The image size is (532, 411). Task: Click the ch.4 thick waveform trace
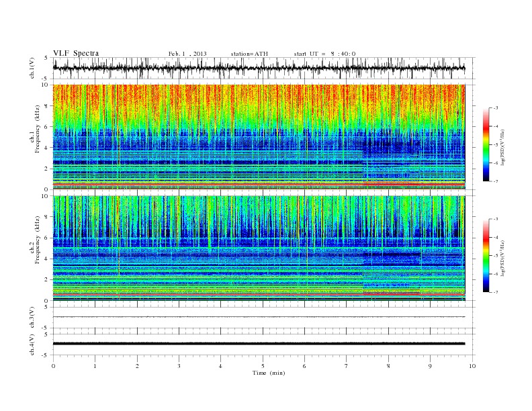point(259,344)
